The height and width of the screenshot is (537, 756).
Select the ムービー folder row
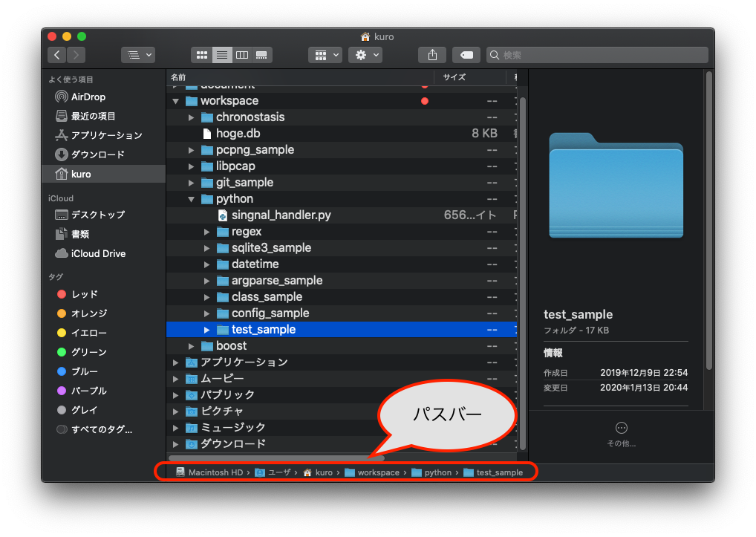[342, 379]
